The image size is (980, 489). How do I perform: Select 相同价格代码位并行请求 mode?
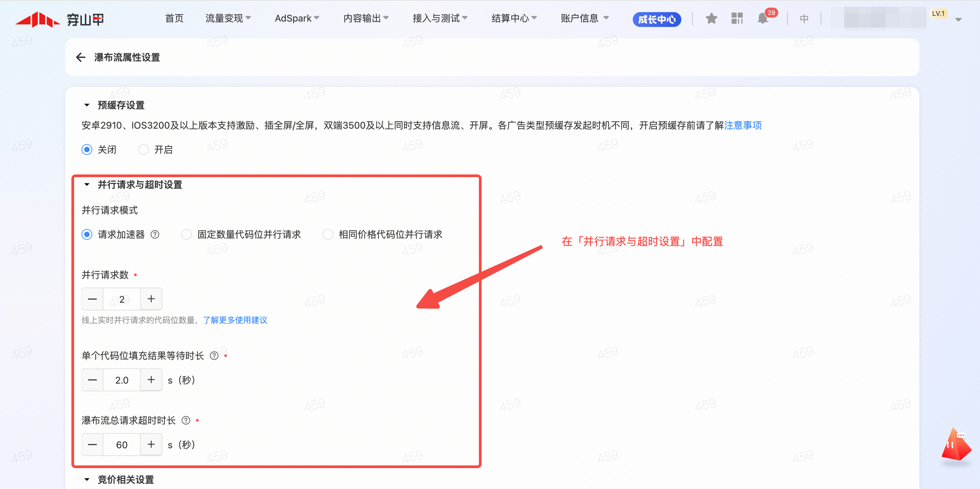coord(328,234)
